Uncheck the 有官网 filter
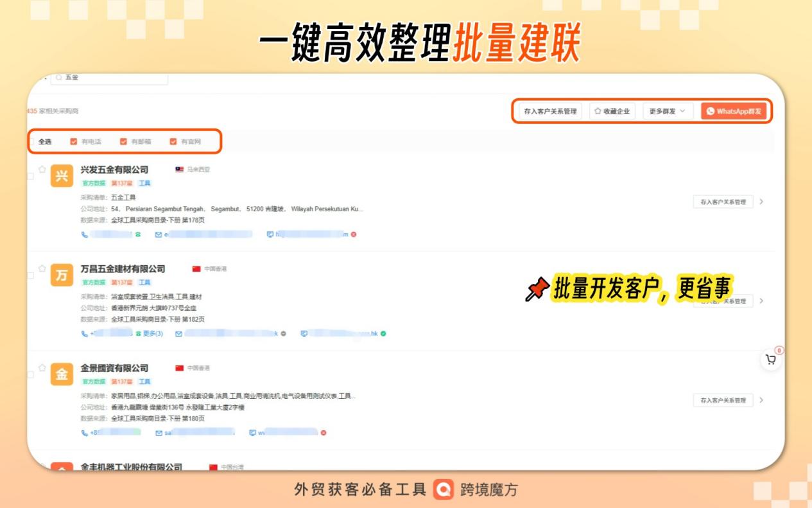 click(173, 141)
